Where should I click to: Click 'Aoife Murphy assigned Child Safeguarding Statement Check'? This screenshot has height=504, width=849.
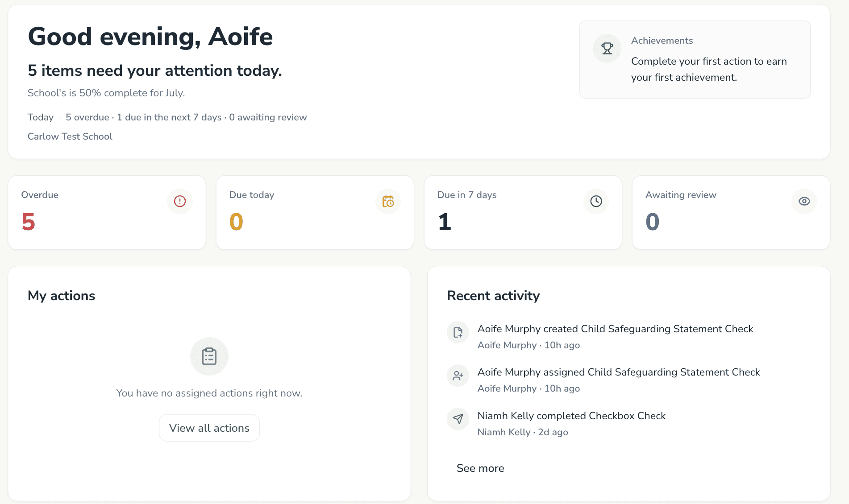(x=619, y=372)
